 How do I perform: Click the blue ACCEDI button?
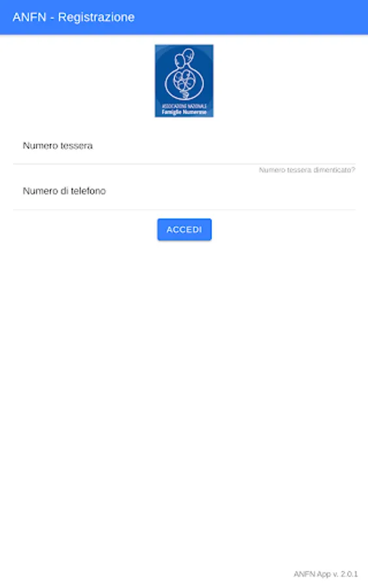pyautogui.click(x=184, y=229)
